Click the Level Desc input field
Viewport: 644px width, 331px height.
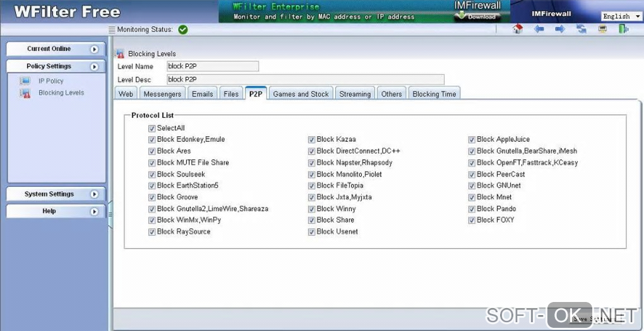pos(305,79)
